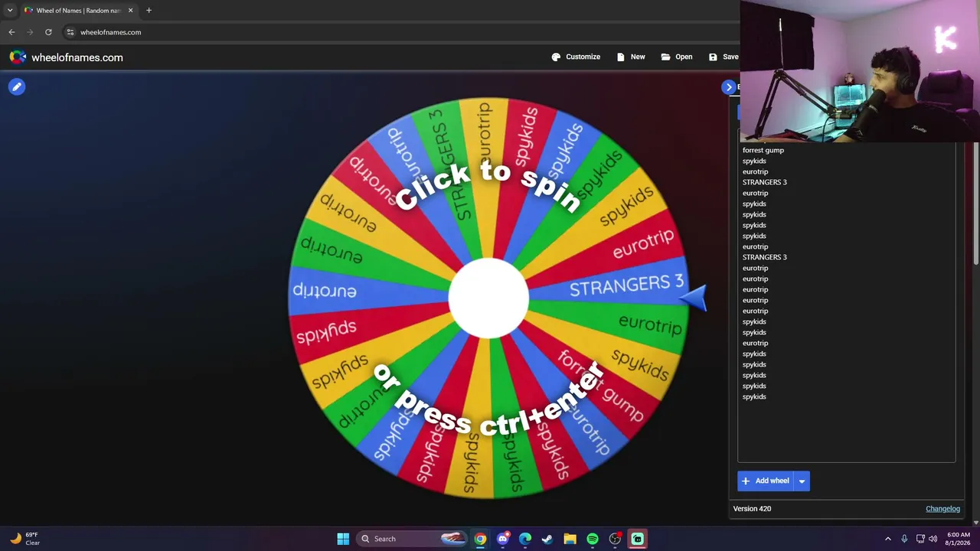Click the entries list scrollbar
Viewport: 980px width, 551px height.
point(976,204)
